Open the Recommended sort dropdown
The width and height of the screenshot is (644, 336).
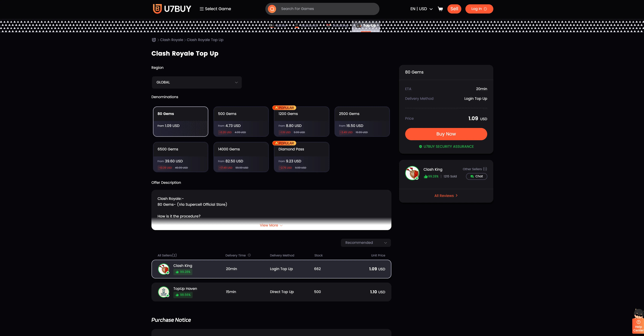(366, 243)
